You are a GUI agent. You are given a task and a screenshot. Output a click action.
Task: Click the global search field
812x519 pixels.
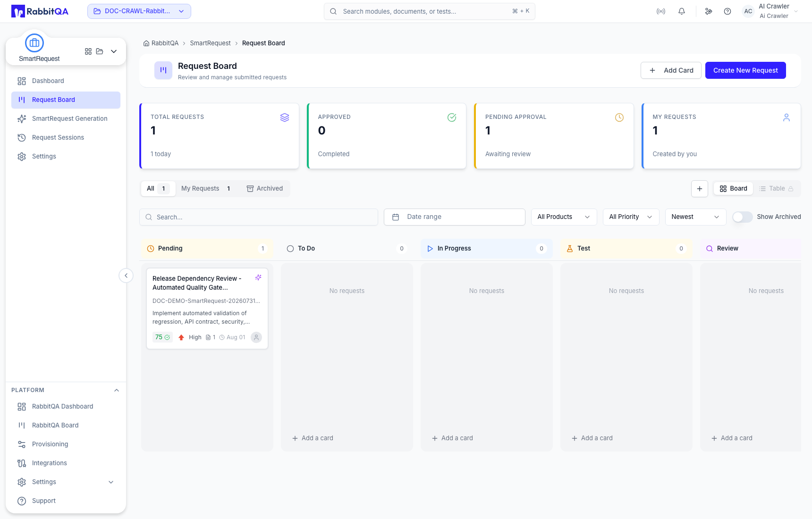pos(430,11)
